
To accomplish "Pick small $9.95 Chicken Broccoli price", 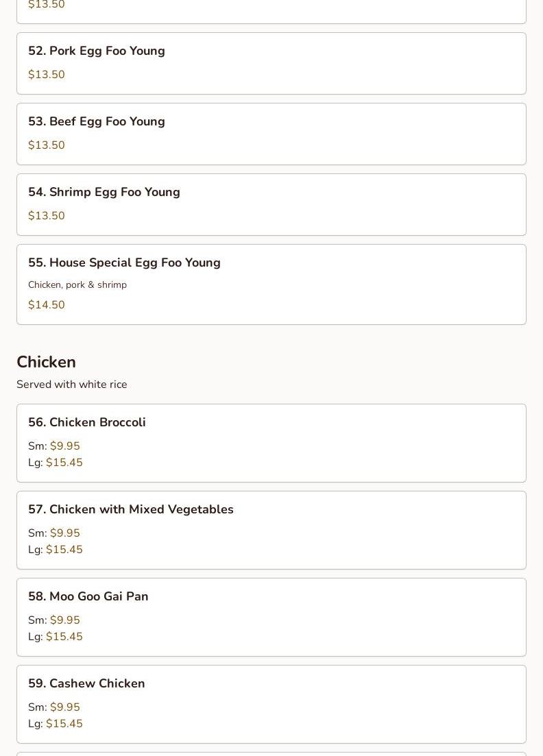I will pyautogui.click(x=64, y=446).
